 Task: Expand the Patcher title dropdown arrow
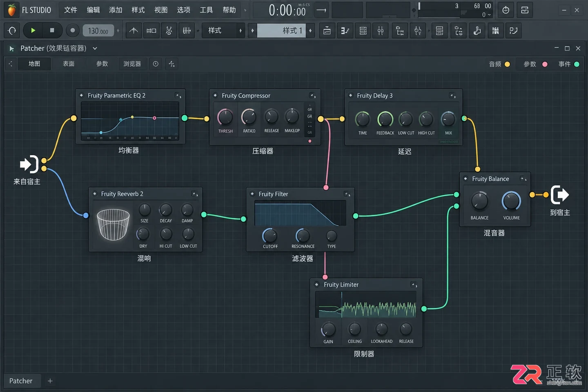click(95, 48)
